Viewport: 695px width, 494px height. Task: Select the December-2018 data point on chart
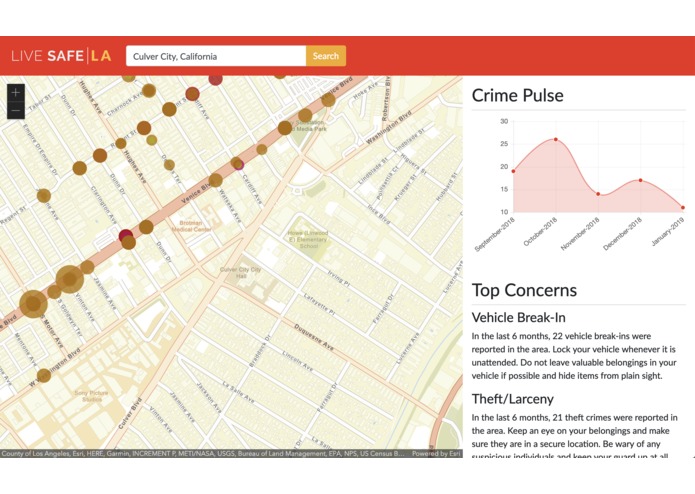pos(641,180)
